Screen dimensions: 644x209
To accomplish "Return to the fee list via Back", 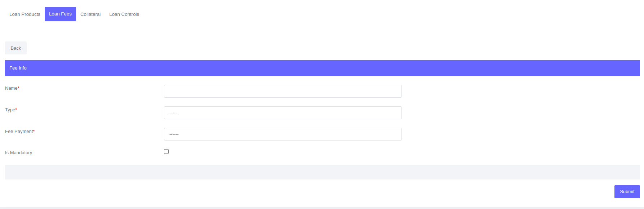I will point(15,48).
